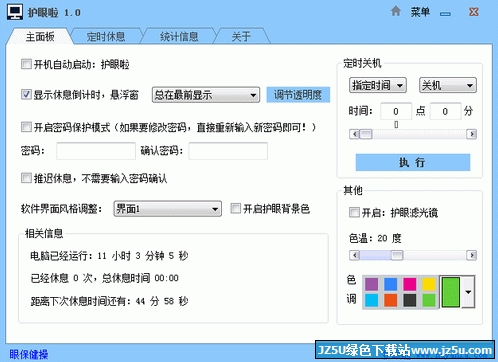Viewport: 498px width, 362px height.
Task: Enable 开机自动启动 checkbox
Action: 26,64
